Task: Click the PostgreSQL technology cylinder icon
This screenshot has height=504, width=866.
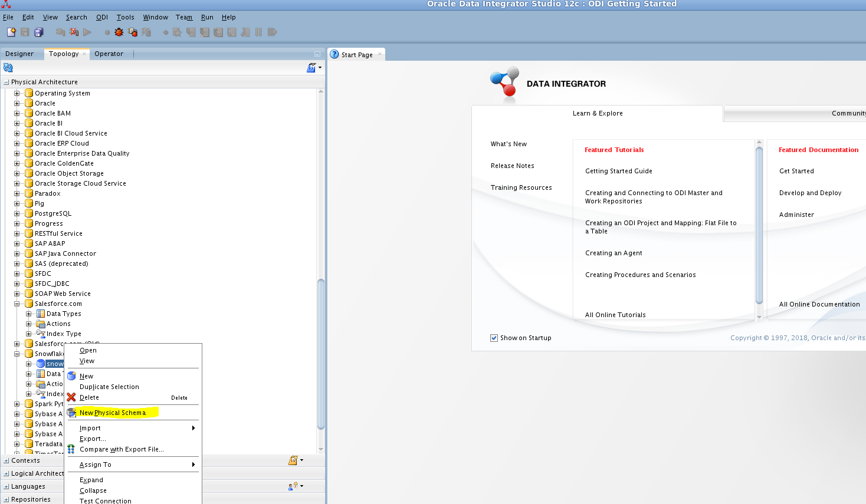Action: (29, 213)
